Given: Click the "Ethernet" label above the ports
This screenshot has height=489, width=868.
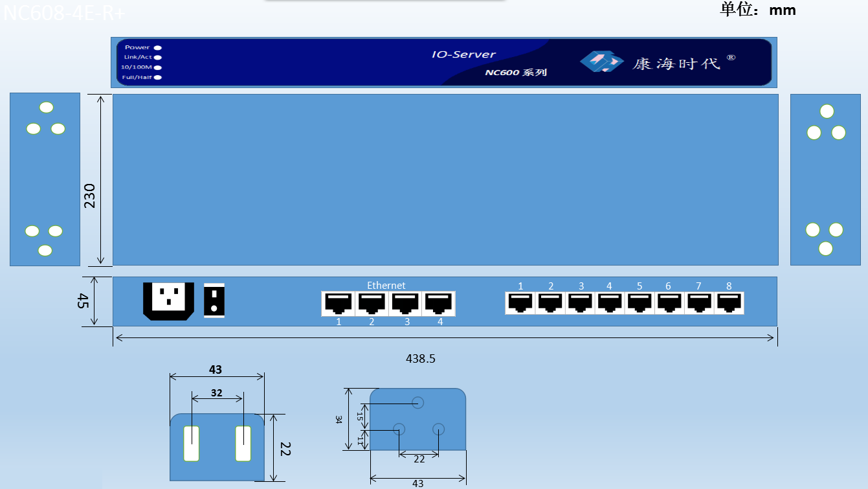Looking at the screenshot, I should (386, 285).
